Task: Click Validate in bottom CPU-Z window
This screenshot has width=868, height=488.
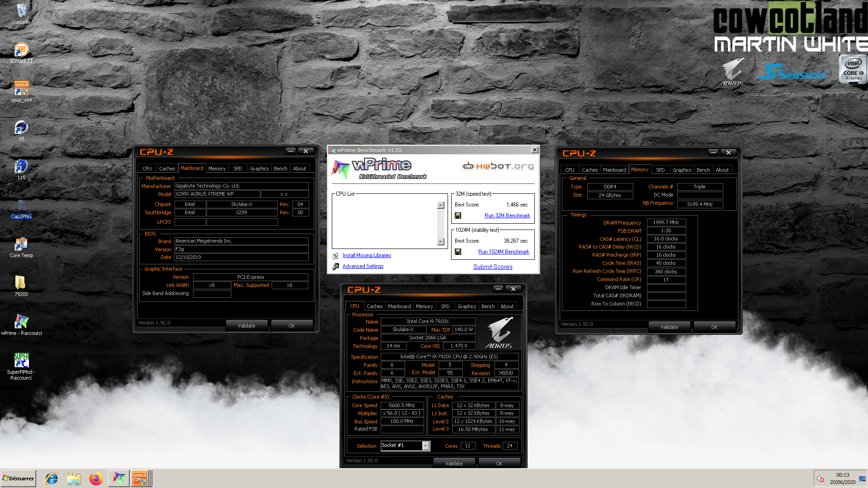Action: point(454,464)
